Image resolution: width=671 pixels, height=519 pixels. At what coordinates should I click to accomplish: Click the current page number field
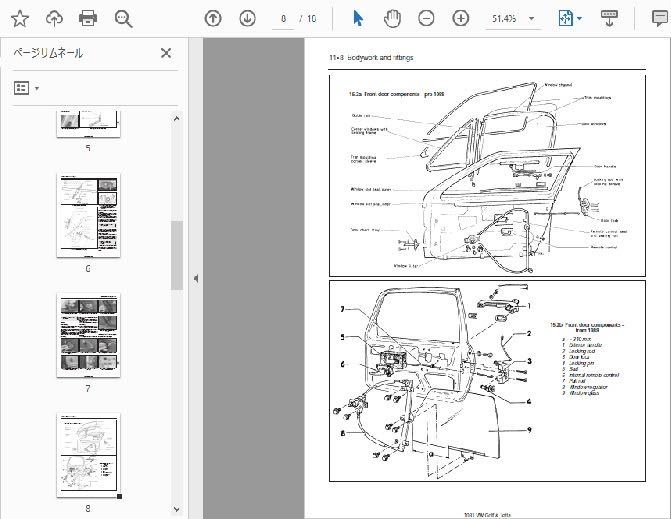point(283,18)
